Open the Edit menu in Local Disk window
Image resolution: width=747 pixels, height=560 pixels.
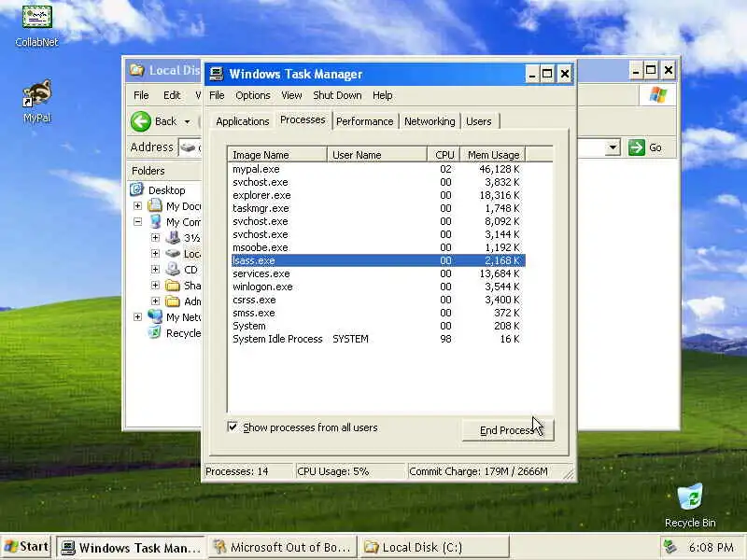(x=172, y=95)
